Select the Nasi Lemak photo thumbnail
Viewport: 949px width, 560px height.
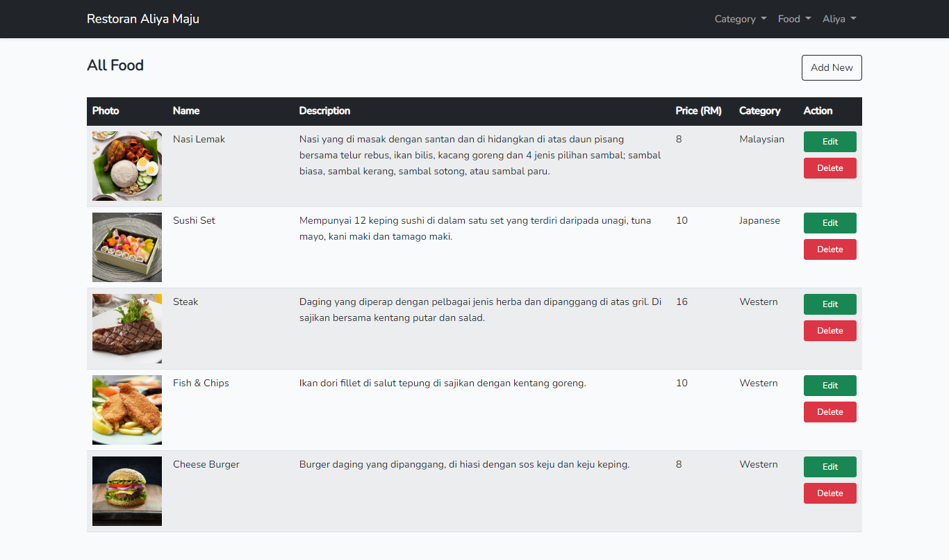127,166
